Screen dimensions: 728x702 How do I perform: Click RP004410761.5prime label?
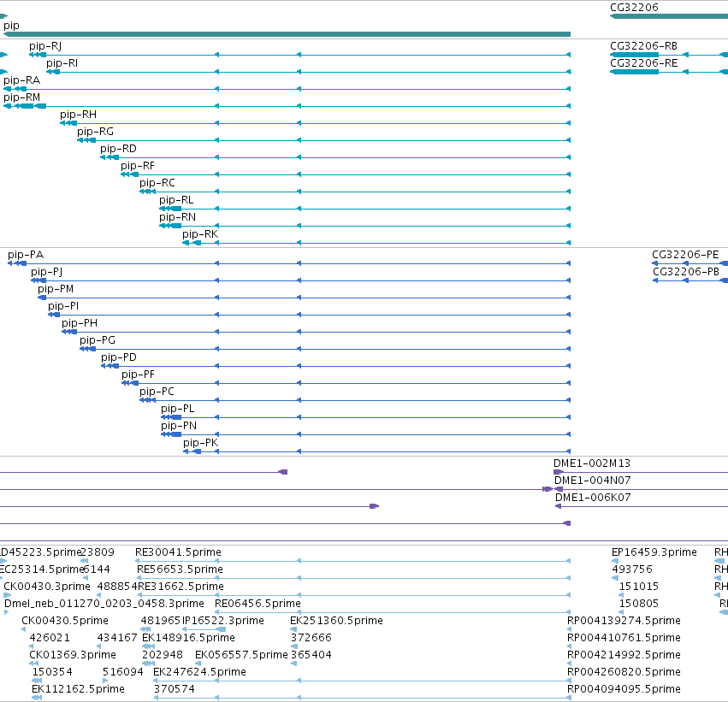click(x=624, y=638)
